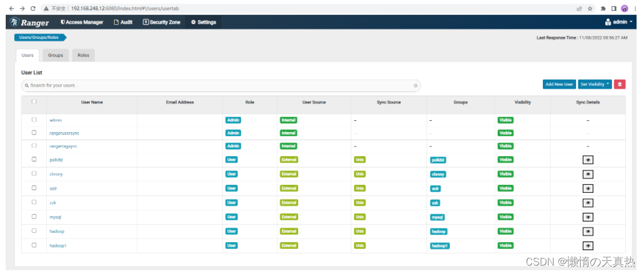
Task: Open the browser share icon
Action: (579, 8)
